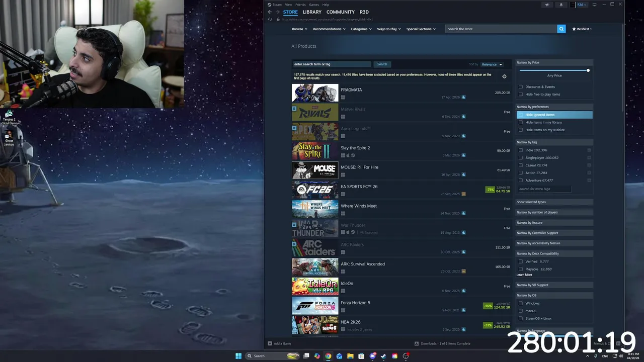
Task: Expand Narrow by number of players
Action: click(554, 212)
